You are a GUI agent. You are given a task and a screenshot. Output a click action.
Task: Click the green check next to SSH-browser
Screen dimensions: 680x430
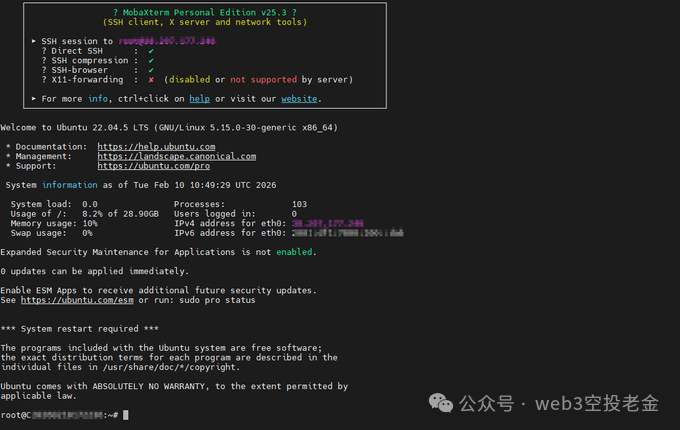pos(151,70)
